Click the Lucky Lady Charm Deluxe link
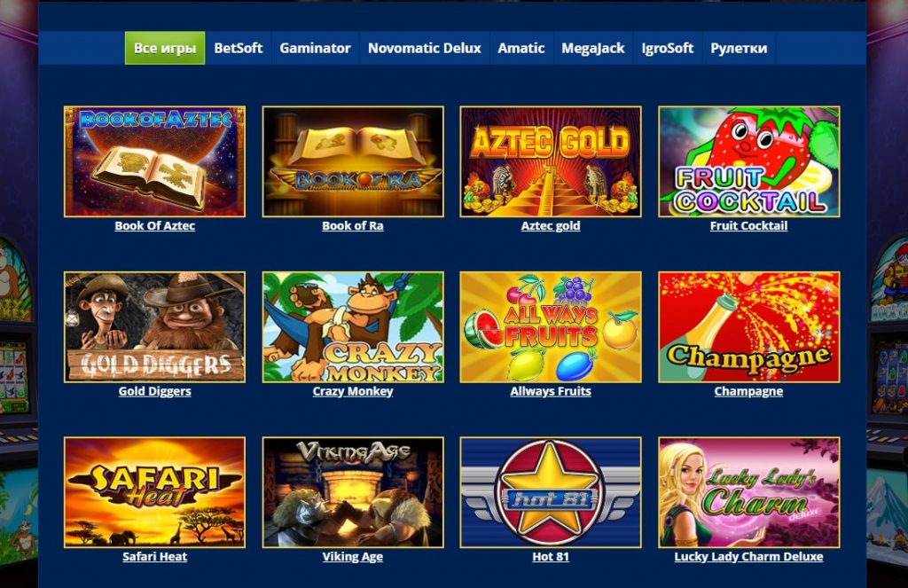The height and width of the screenshot is (588, 908). (748, 557)
